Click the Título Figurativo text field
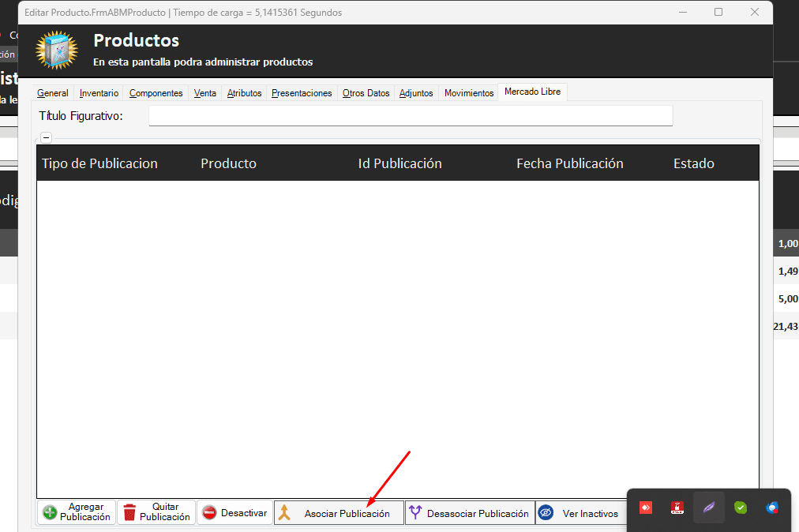 (x=411, y=116)
